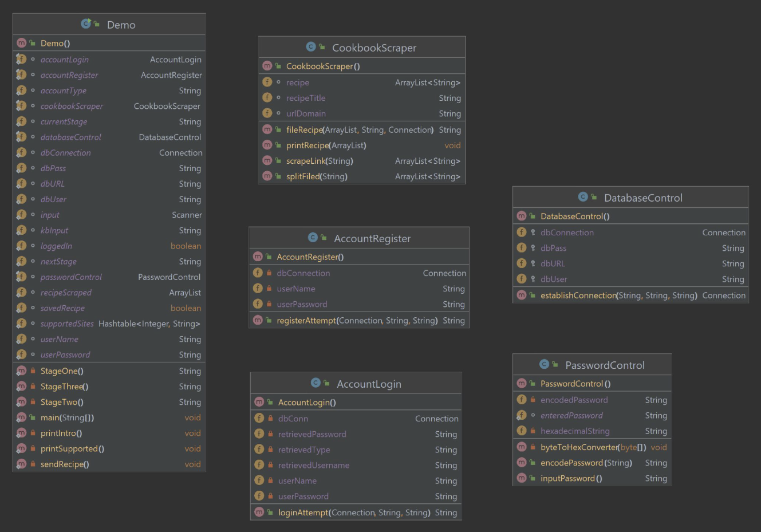
Task: Select userPassword field in AccountRegister
Action: (x=359, y=304)
